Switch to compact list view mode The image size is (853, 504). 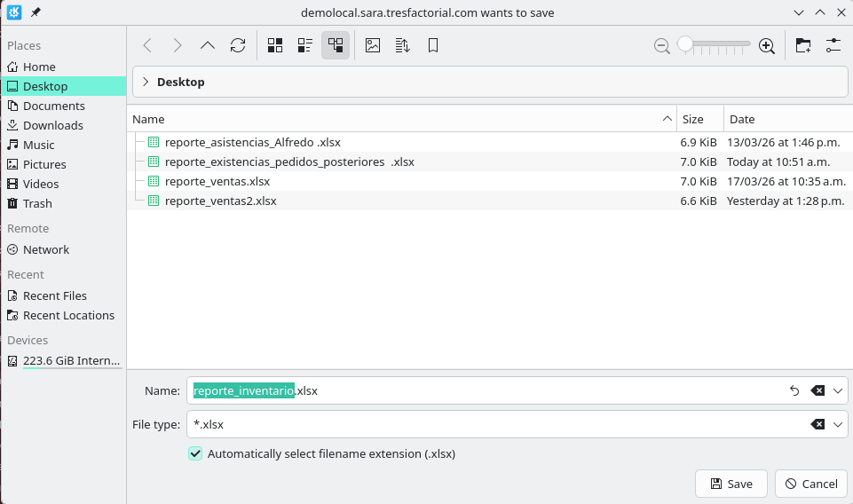pos(305,45)
